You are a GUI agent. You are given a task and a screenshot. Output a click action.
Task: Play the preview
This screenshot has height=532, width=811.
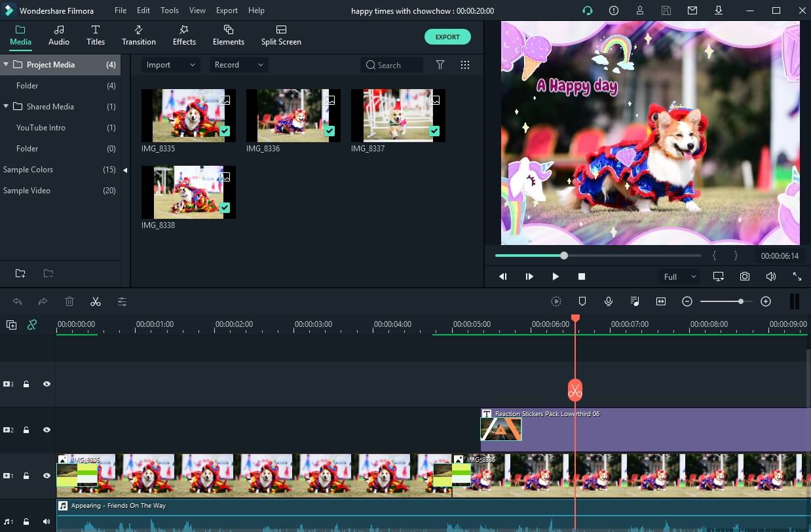(556, 276)
